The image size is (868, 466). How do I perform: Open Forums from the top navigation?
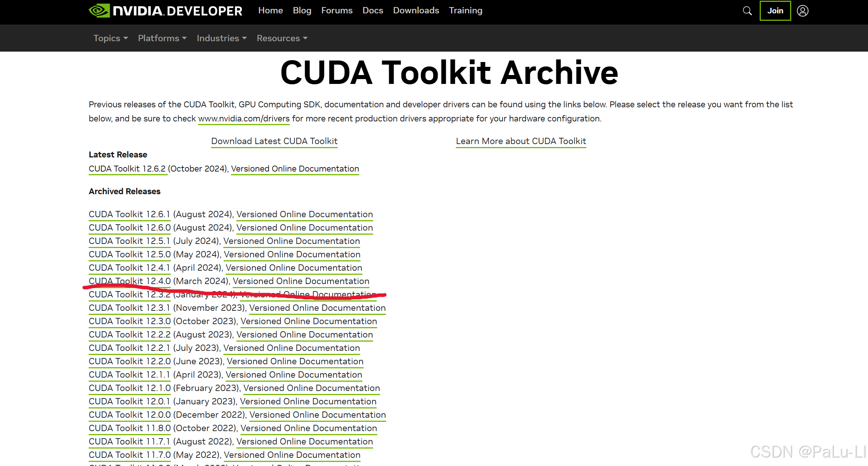(336, 11)
